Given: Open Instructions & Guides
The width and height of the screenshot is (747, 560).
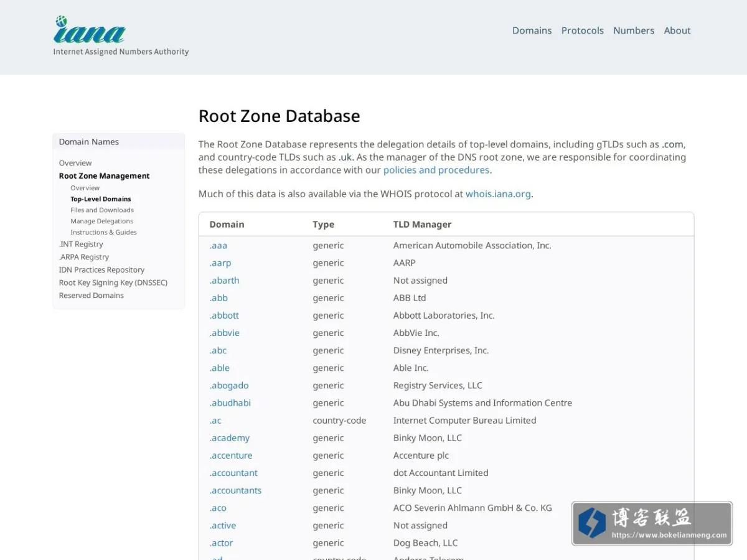Looking at the screenshot, I should (103, 232).
